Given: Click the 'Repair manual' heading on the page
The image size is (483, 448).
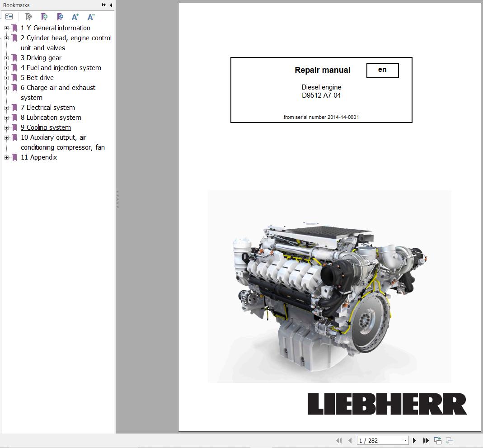Looking at the screenshot, I should click(322, 70).
